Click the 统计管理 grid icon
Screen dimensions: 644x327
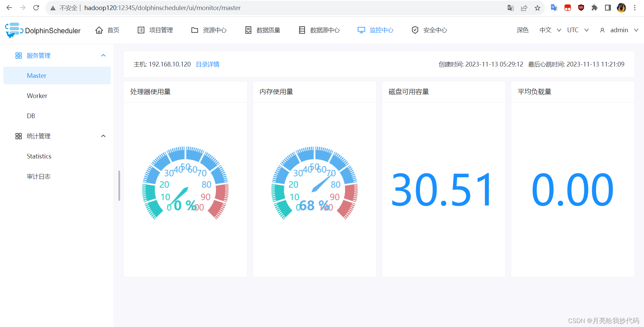[18, 136]
